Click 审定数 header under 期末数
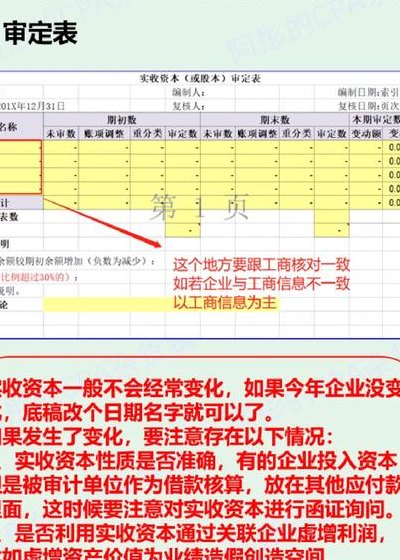The image size is (400, 560). coord(332,134)
